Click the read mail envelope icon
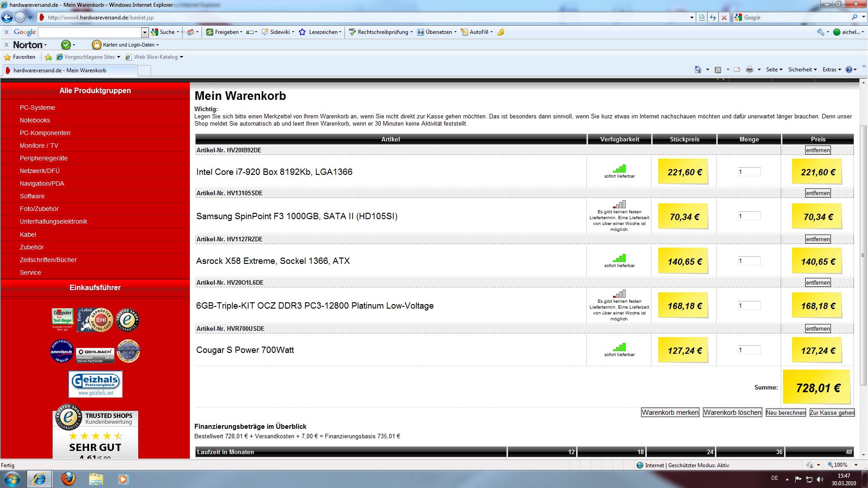Screen dimensions: 868x488 [x=737, y=70]
